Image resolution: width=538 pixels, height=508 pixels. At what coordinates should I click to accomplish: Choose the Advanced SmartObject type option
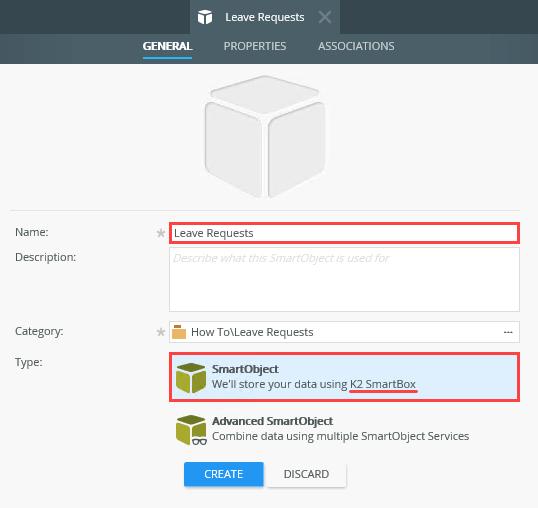344,429
